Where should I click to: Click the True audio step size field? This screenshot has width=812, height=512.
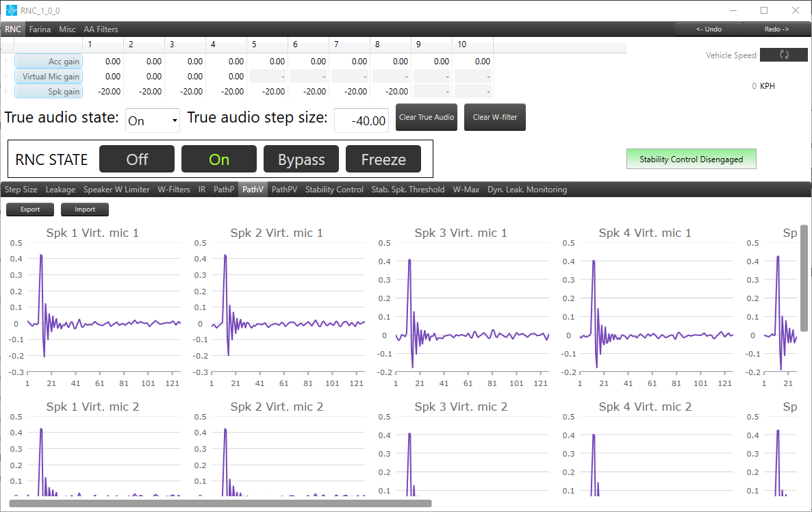point(361,120)
